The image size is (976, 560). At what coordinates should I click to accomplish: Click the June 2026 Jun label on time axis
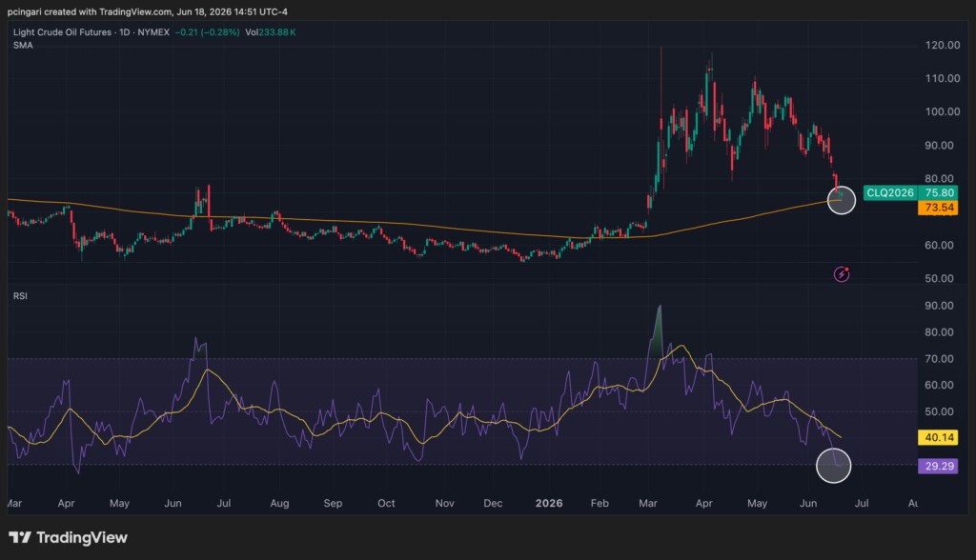[x=808, y=504]
